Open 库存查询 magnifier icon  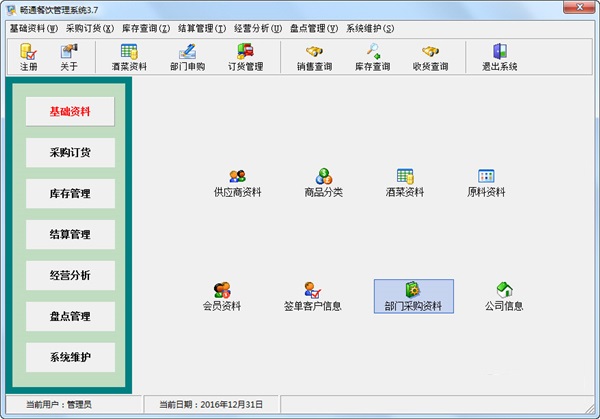tap(373, 57)
